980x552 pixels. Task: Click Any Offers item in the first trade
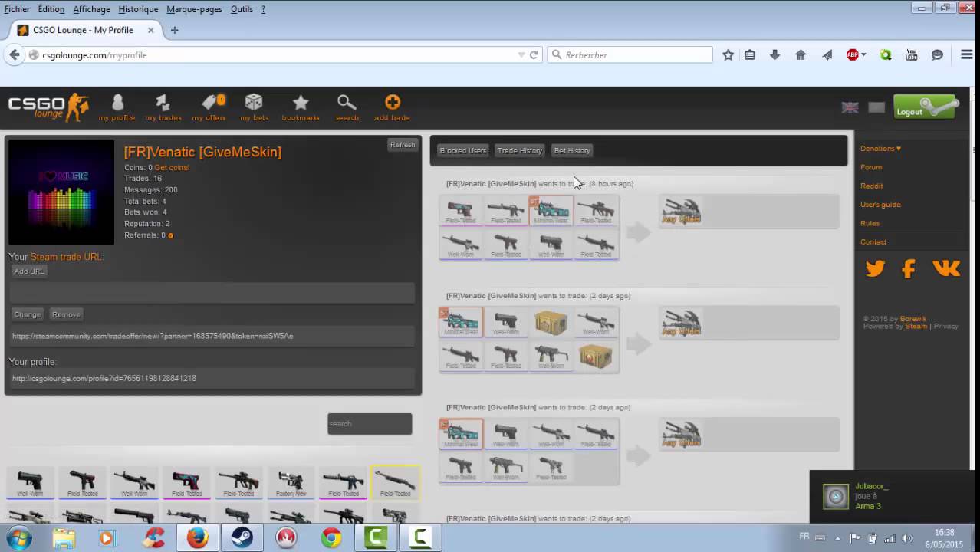click(x=681, y=212)
